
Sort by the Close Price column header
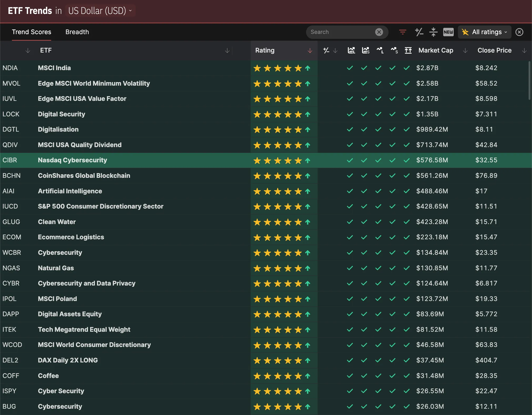(x=494, y=50)
